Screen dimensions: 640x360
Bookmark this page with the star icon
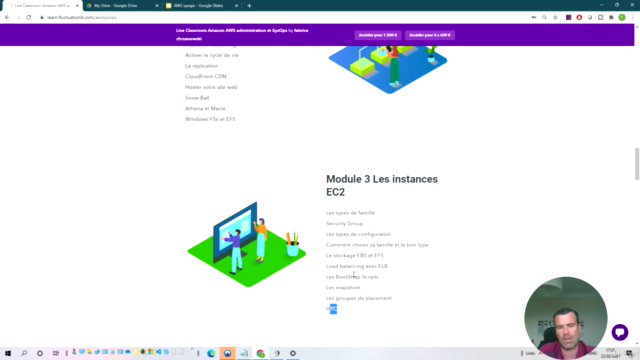(555, 18)
